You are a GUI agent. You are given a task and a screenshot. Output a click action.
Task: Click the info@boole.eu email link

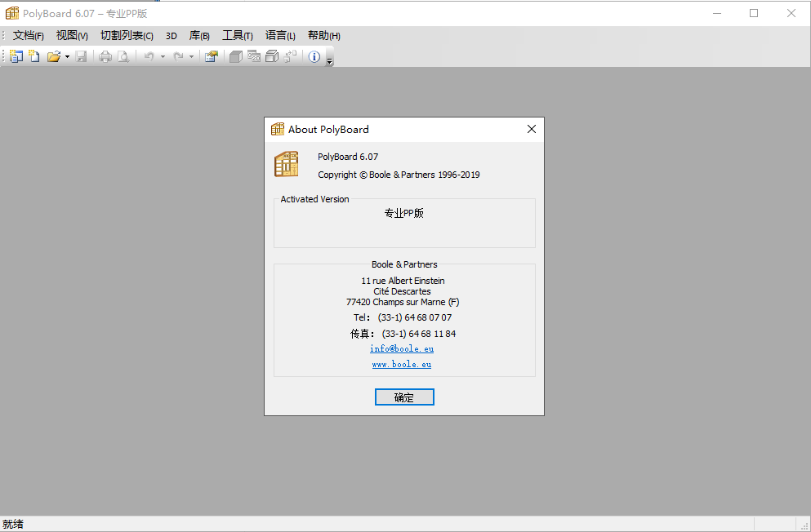402,349
